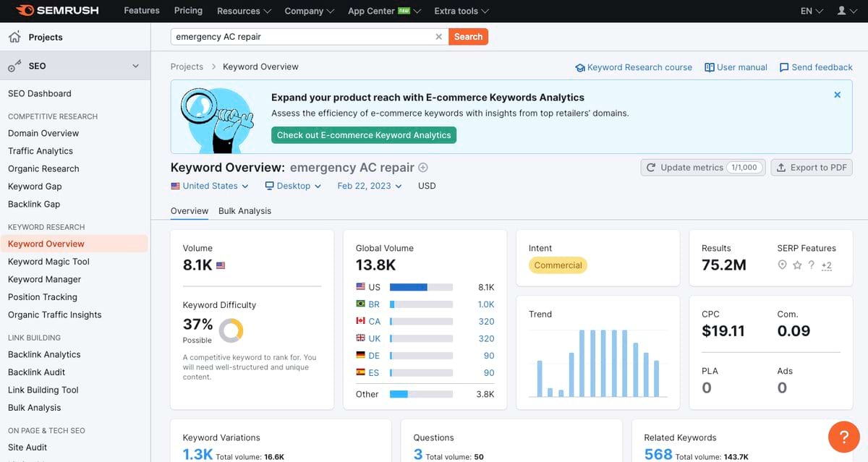The height and width of the screenshot is (462, 868).
Task: Open Traffic Analytics in sidebar
Action: click(41, 151)
